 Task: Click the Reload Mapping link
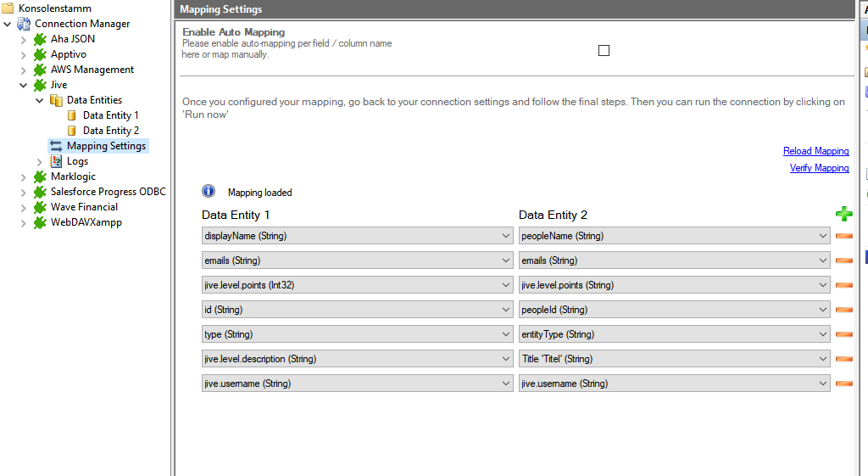[x=815, y=151]
